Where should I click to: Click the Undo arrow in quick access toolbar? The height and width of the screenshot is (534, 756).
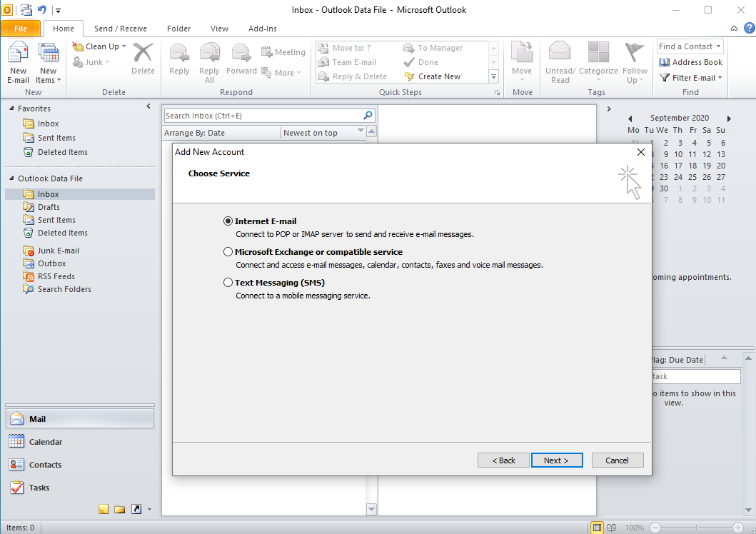[42, 10]
